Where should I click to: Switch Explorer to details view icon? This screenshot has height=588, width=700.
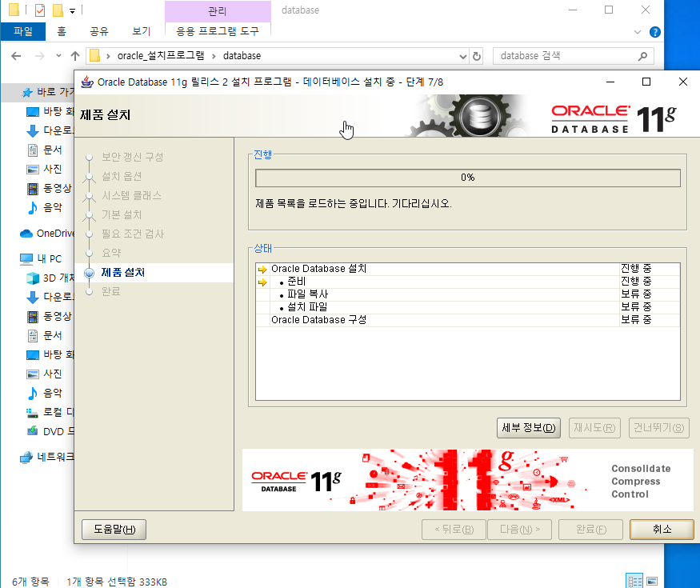pyautogui.click(x=634, y=581)
